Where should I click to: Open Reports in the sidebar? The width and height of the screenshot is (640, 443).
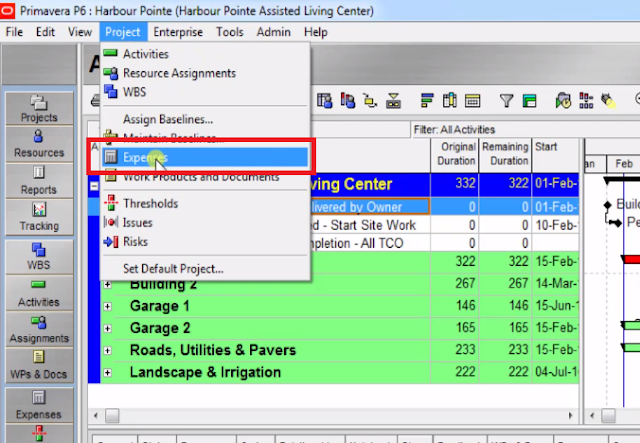click(39, 180)
